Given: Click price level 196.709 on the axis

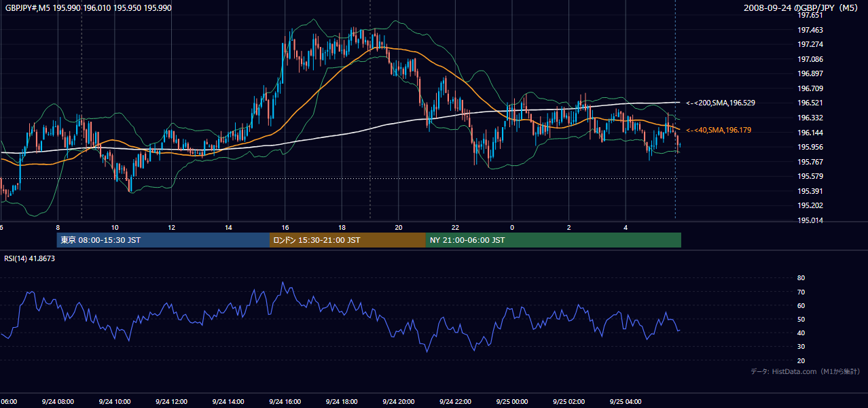Looking at the screenshot, I should pyautogui.click(x=810, y=88).
